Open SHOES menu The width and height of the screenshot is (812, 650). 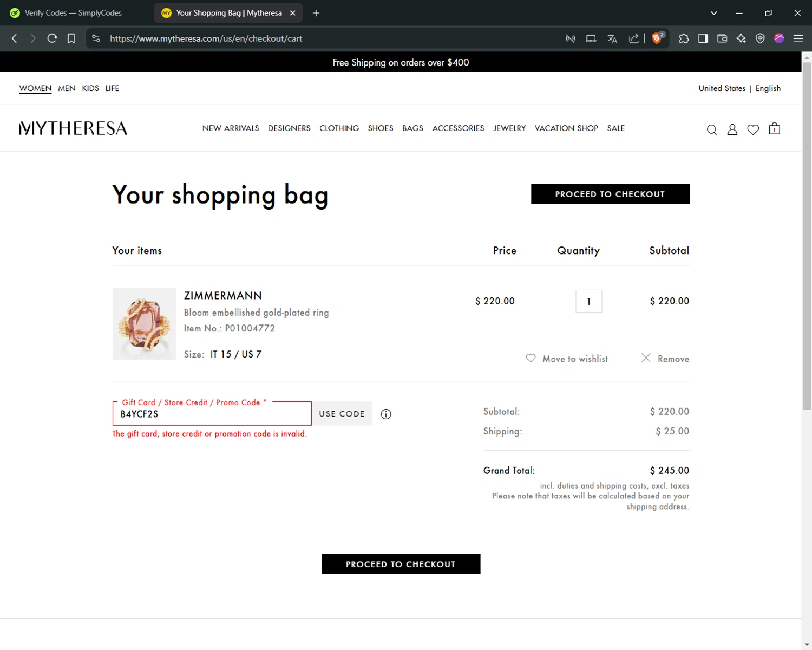coord(381,128)
